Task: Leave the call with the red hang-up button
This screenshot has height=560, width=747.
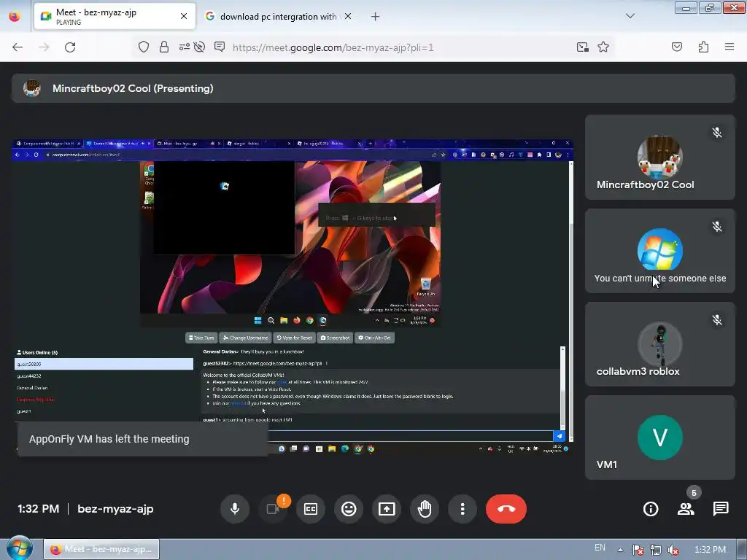Action: tap(506, 509)
